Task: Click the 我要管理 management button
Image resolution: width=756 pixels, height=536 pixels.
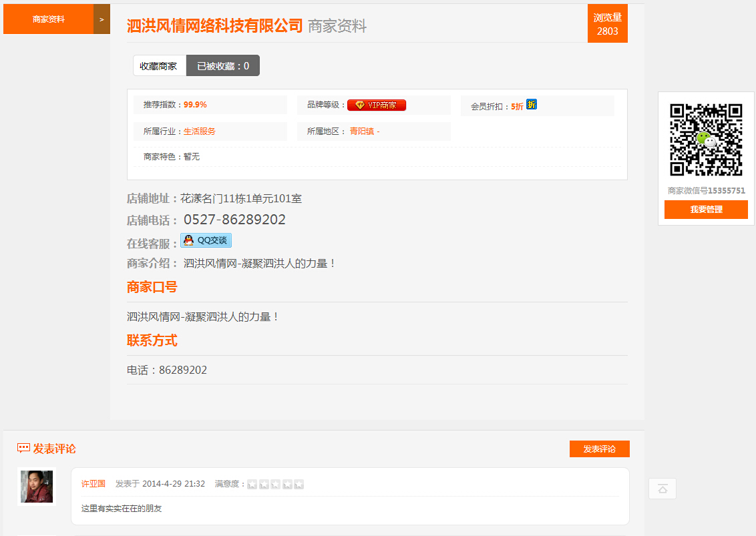Action: [706, 210]
